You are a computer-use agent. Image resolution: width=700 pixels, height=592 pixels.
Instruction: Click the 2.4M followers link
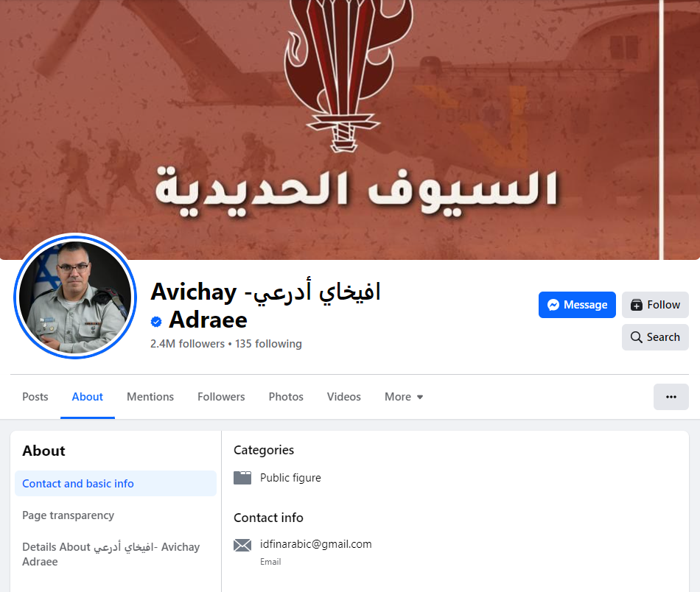pos(187,344)
